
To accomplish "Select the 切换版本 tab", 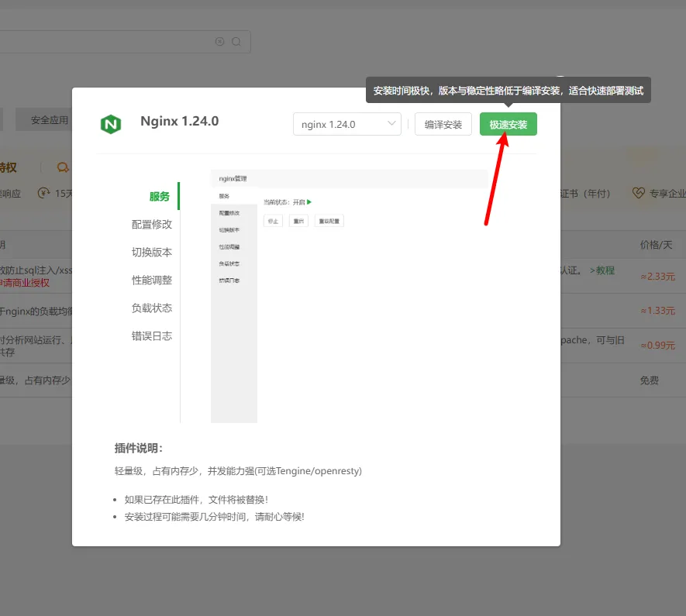I will [x=152, y=253].
